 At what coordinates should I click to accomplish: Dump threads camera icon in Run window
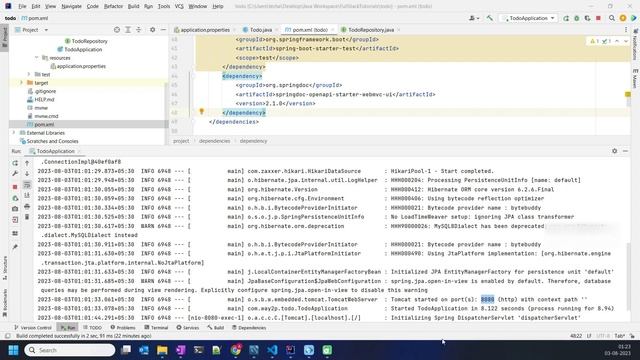[15, 209]
